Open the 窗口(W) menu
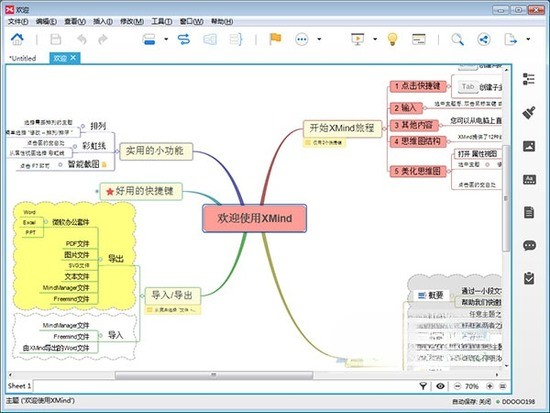The height and width of the screenshot is (413, 550). click(192, 21)
